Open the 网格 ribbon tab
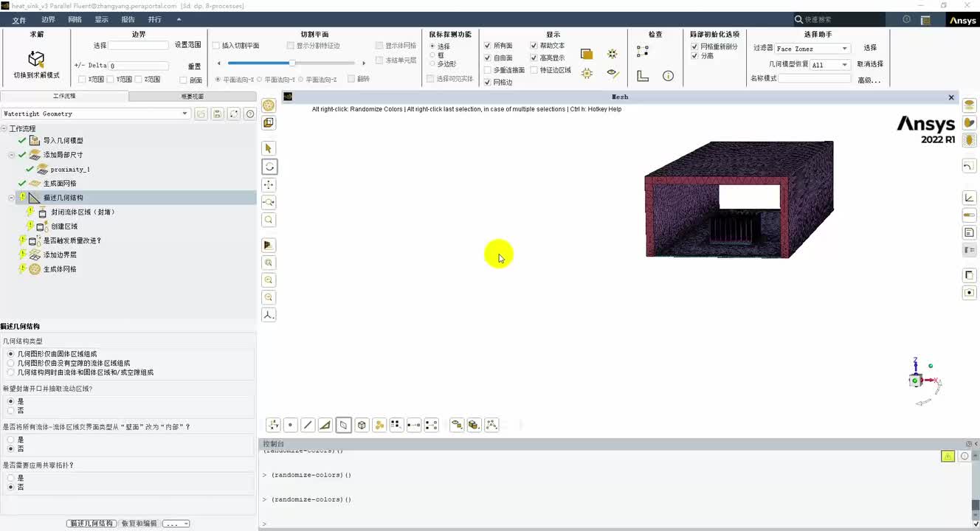 click(75, 20)
